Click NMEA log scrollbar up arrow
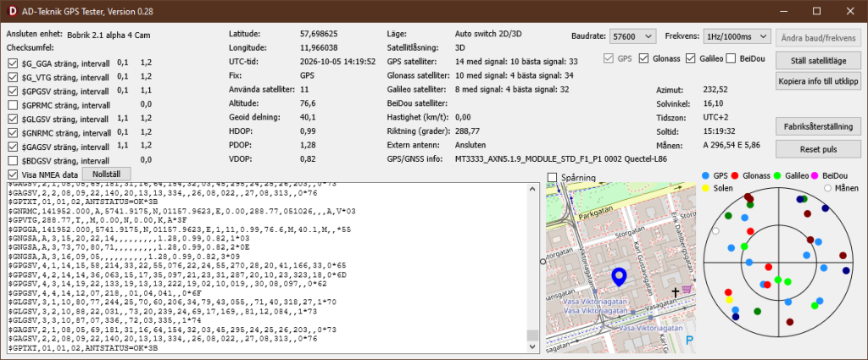 [x=532, y=189]
